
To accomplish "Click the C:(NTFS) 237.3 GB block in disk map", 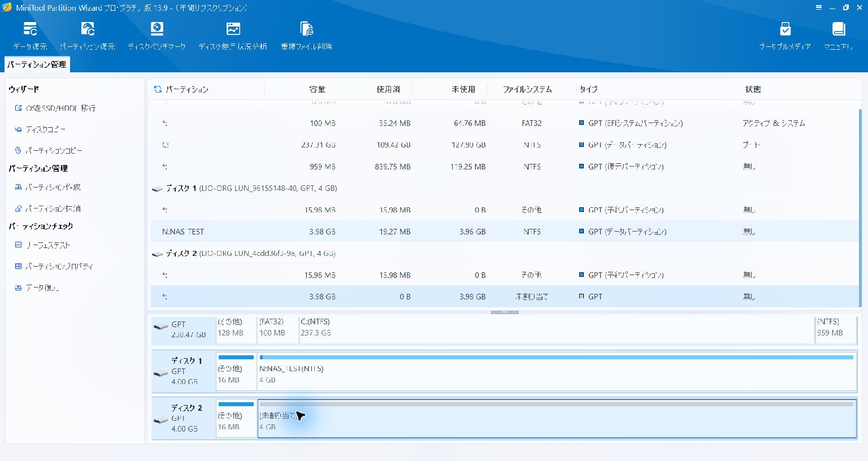I will pos(556,329).
